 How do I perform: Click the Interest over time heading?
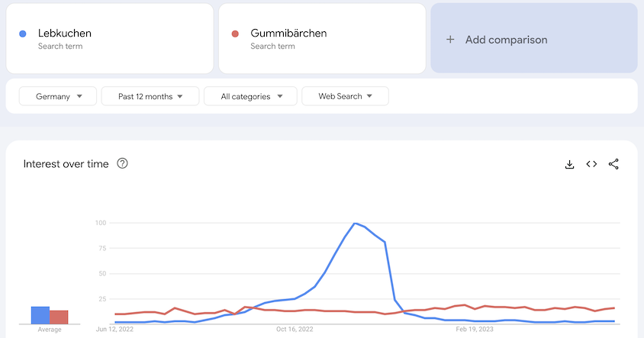pos(66,164)
